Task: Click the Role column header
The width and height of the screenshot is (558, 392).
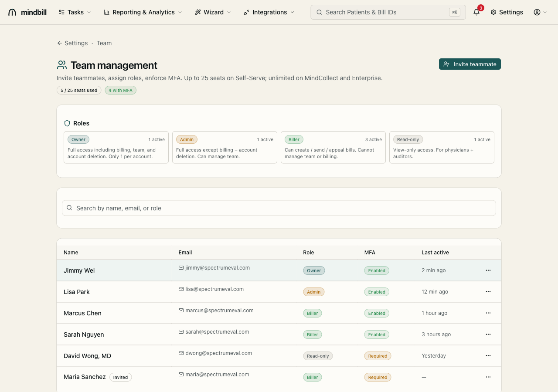Action: 309,252
